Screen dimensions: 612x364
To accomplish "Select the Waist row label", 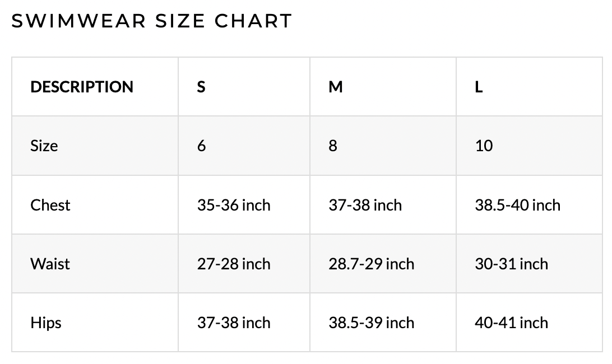I will pyautogui.click(x=50, y=264).
